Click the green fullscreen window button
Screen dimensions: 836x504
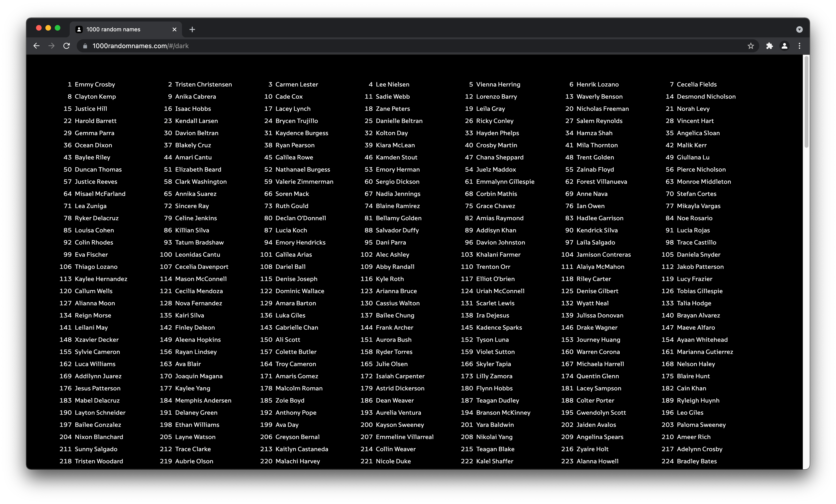pyautogui.click(x=58, y=28)
